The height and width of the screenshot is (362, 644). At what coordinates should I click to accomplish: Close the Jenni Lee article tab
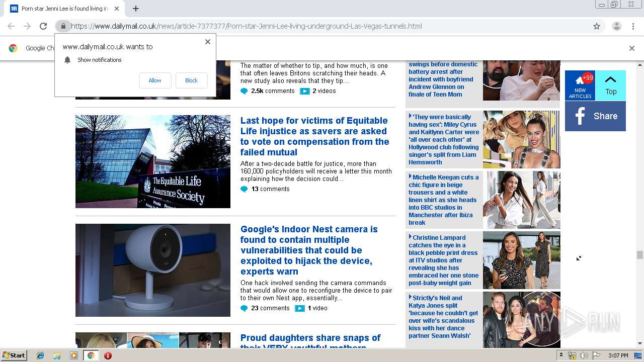pyautogui.click(x=117, y=9)
